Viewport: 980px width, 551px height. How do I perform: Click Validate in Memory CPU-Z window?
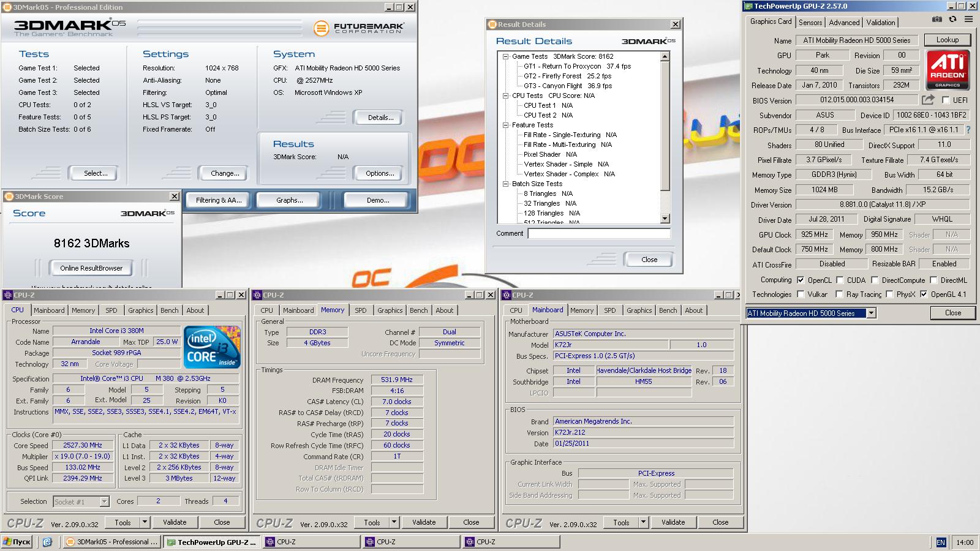[424, 522]
